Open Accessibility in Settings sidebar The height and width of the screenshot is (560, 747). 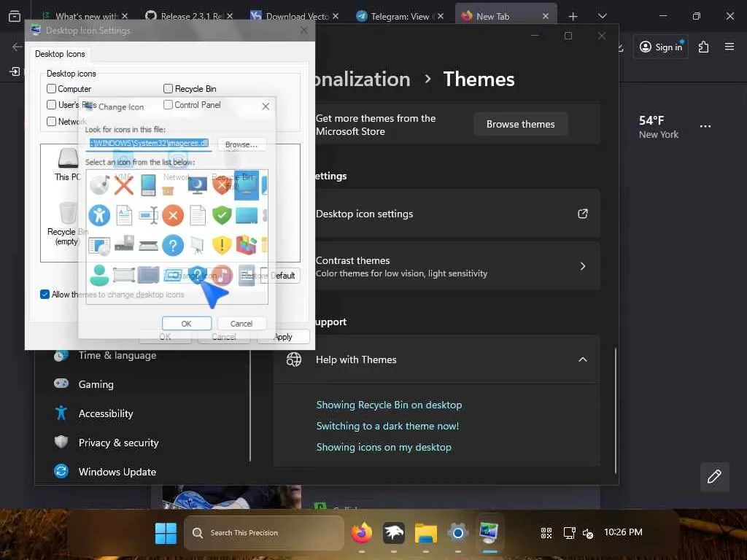(105, 413)
